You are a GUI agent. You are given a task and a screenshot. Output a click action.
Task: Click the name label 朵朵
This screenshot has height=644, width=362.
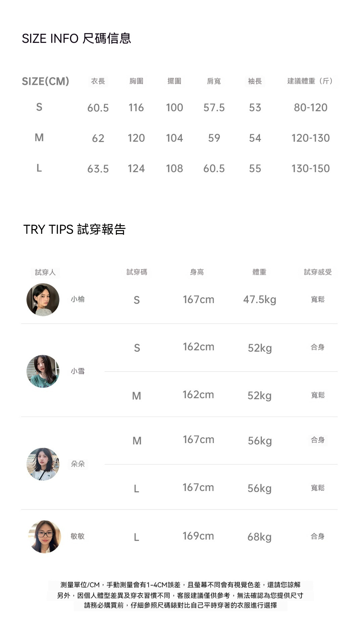[x=78, y=464]
